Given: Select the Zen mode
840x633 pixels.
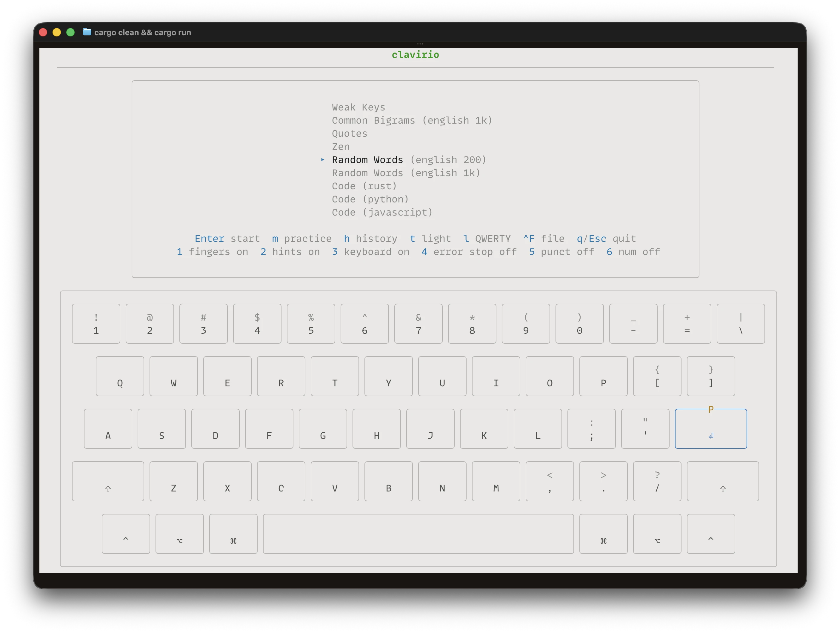Looking at the screenshot, I should (341, 147).
